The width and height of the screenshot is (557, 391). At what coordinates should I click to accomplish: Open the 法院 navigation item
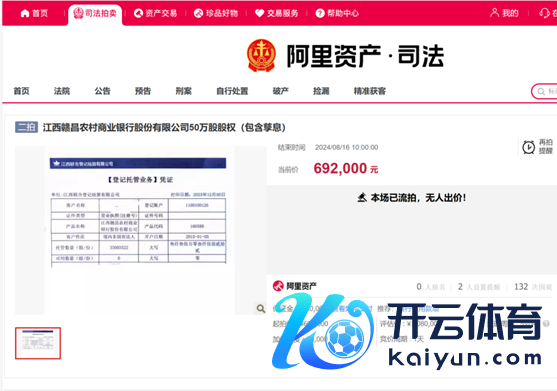(62, 91)
